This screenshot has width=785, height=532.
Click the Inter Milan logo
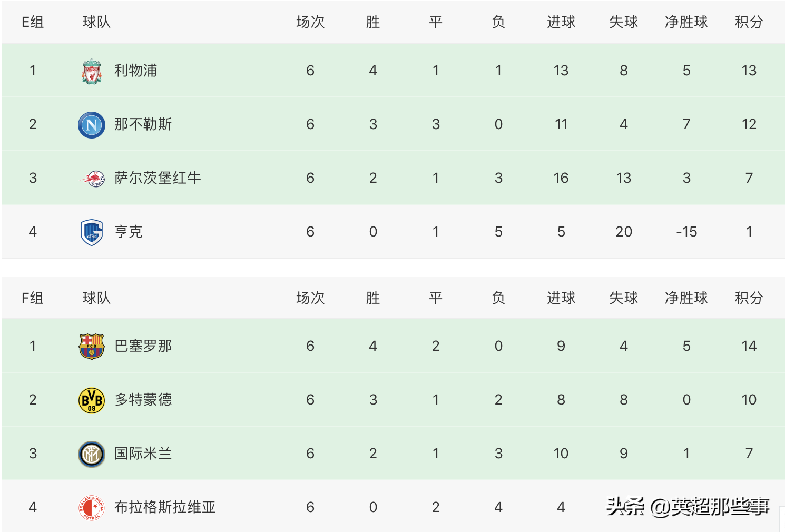point(92,454)
